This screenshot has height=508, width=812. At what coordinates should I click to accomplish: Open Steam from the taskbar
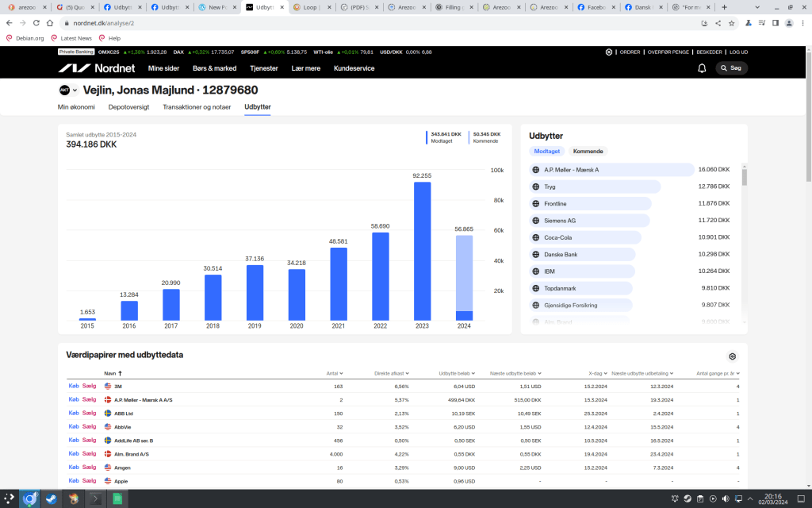(x=52, y=499)
